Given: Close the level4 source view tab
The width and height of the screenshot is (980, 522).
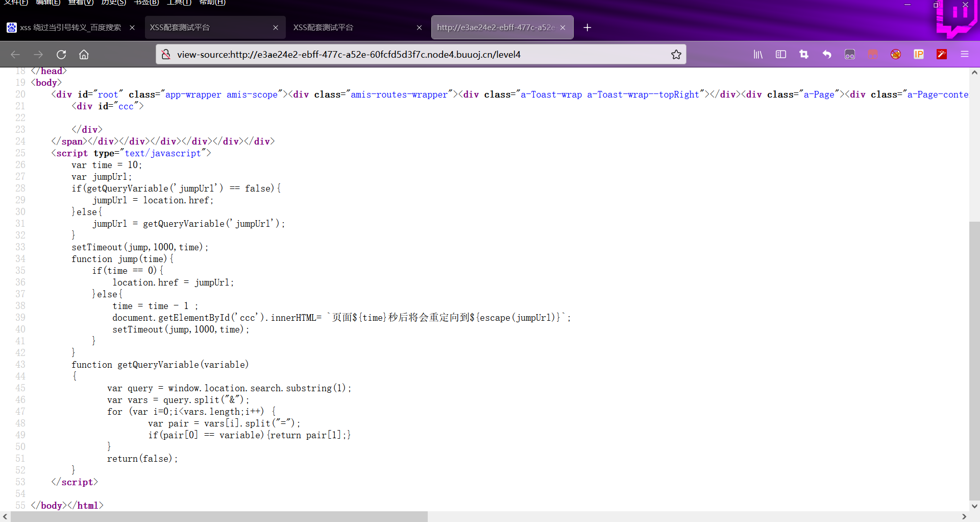Looking at the screenshot, I should [x=563, y=28].
